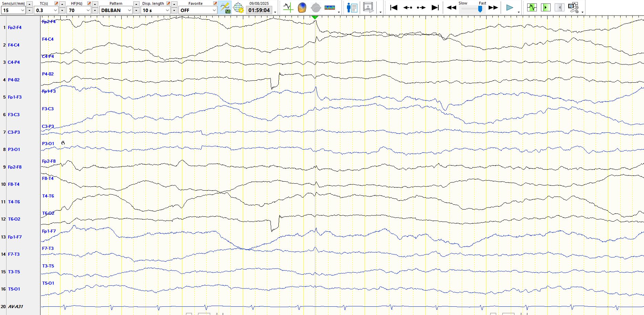Toggle the 50 Hz notch filter
The image size is (644, 315).
point(225,8)
